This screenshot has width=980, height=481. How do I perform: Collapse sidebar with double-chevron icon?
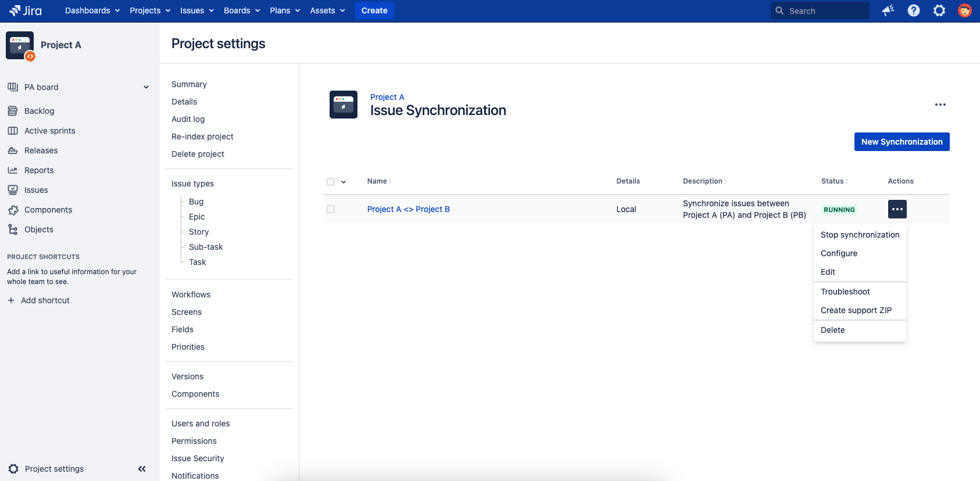point(142,469)
